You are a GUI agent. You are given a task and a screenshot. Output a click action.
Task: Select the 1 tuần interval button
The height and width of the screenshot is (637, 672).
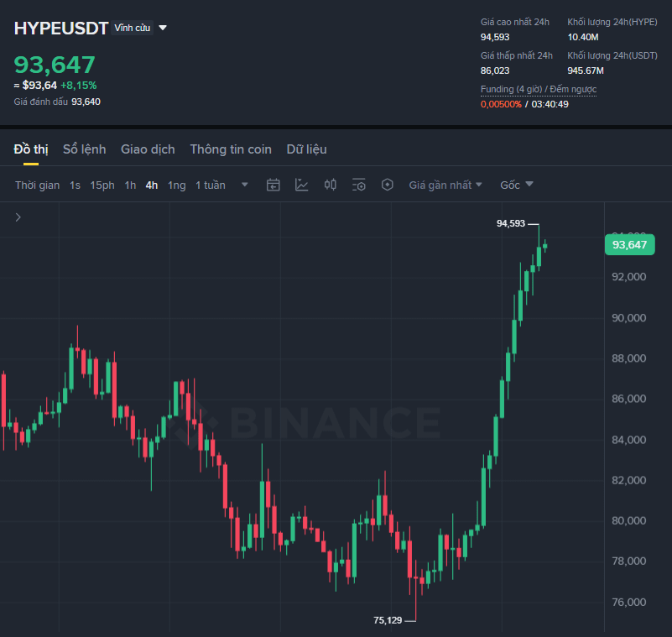(211, 185)
